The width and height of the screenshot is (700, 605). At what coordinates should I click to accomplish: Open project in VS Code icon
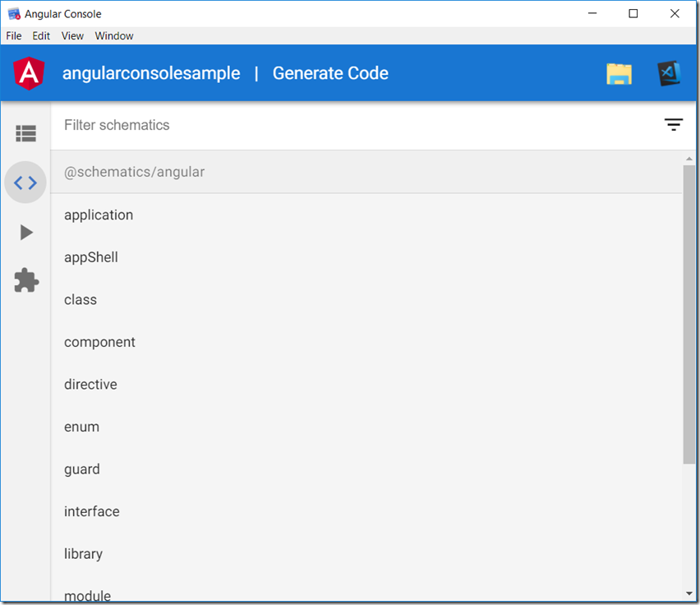click(x=669, y=73)
